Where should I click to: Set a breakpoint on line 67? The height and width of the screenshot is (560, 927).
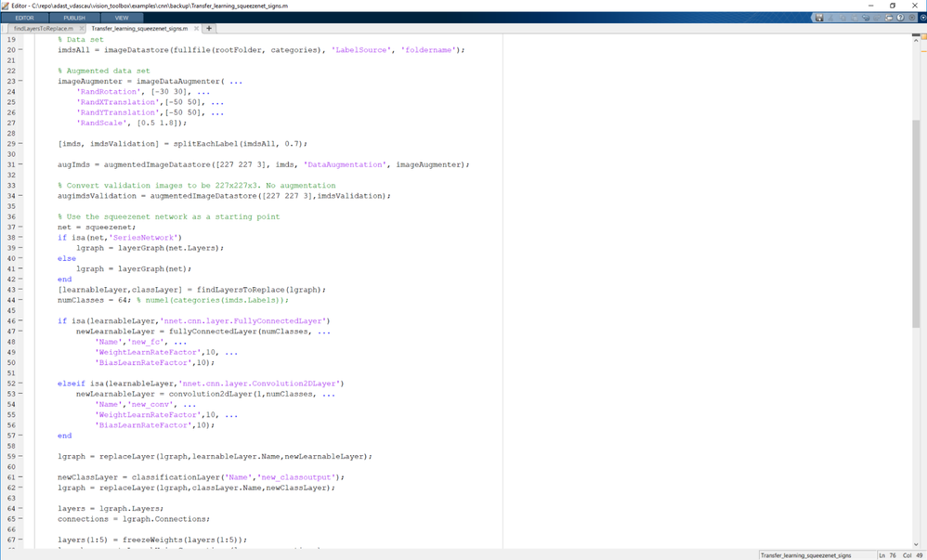pos(20,540)
